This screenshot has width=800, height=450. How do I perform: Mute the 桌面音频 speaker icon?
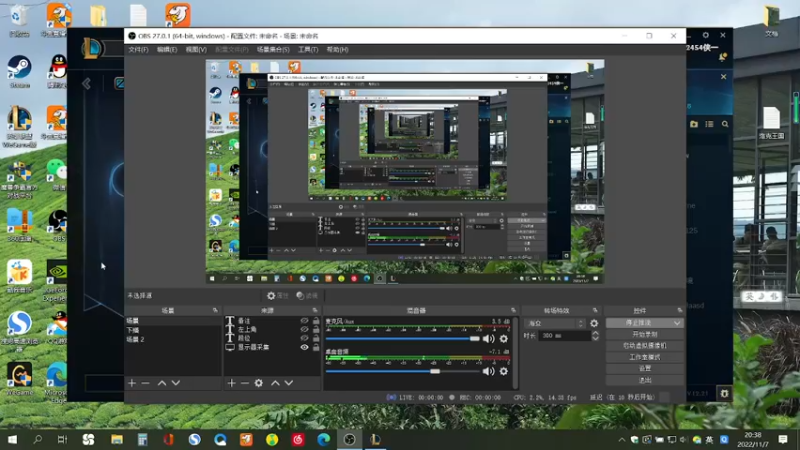(x=488, y=371)
